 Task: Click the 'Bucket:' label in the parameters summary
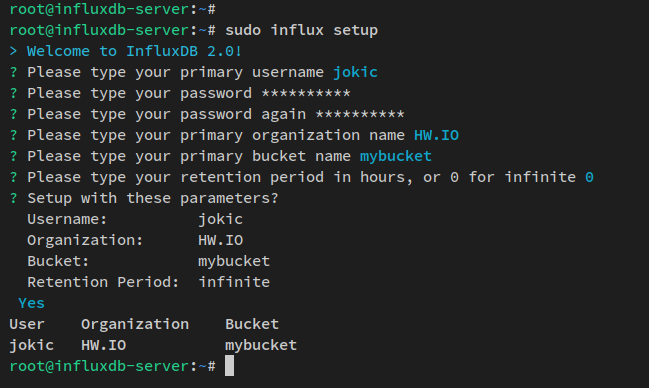58,261
